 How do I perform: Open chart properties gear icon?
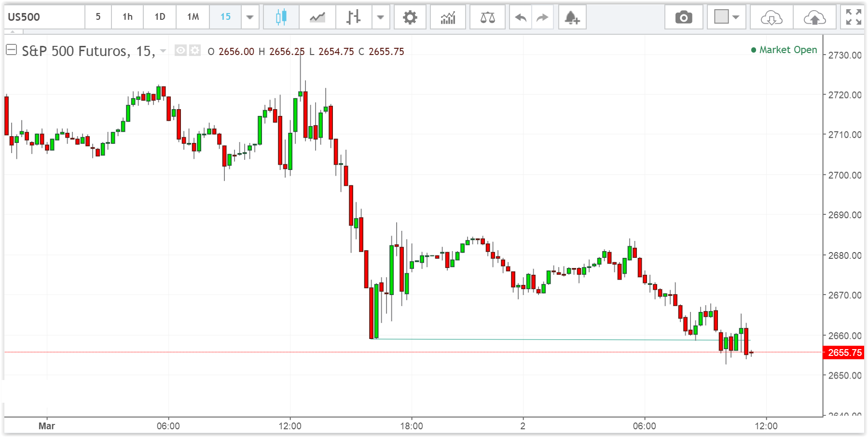410,17
